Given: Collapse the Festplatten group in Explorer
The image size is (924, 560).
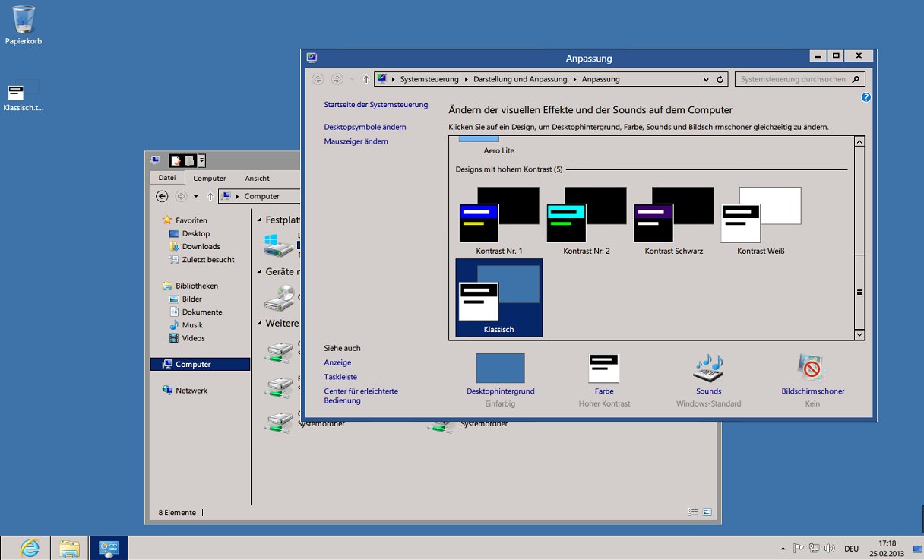Looking at the screenshot, I should tap(259, 220).
